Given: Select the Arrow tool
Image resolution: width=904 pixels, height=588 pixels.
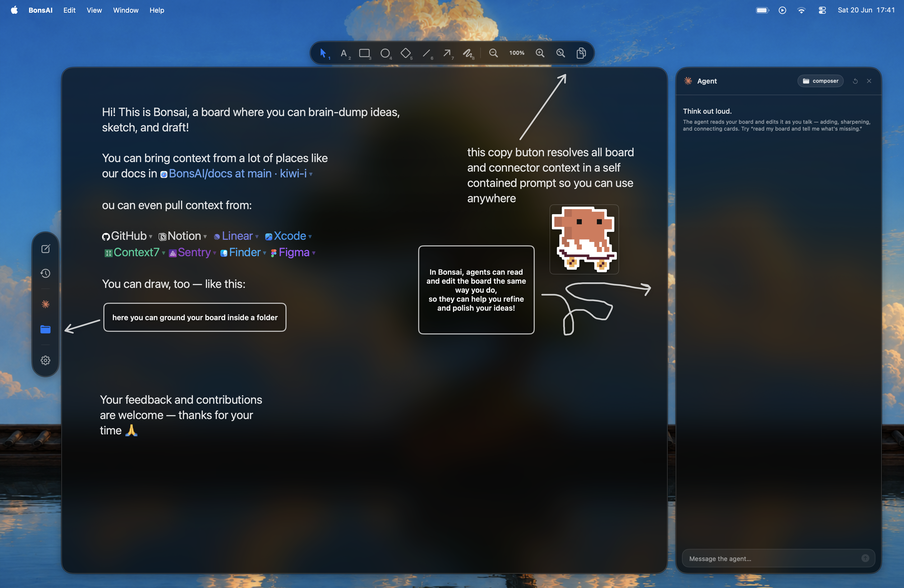Looking at the screenshot, I should [x=447, y=53].
